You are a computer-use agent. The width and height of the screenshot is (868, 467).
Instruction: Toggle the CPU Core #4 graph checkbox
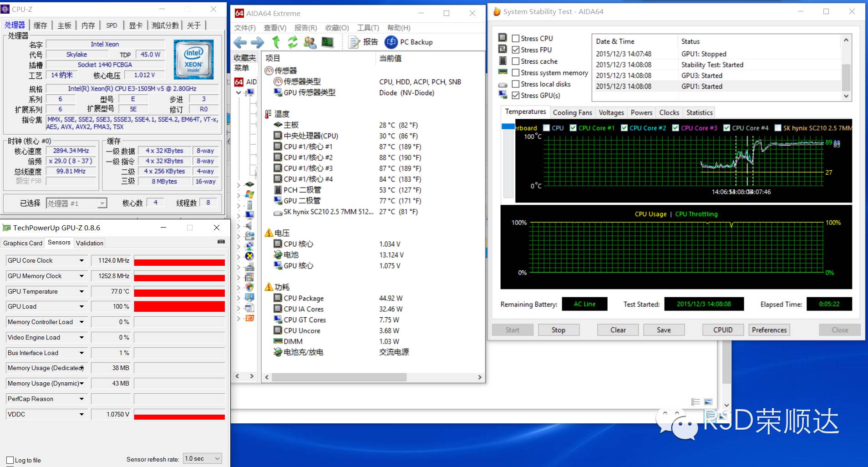click(x=727, y=128)
